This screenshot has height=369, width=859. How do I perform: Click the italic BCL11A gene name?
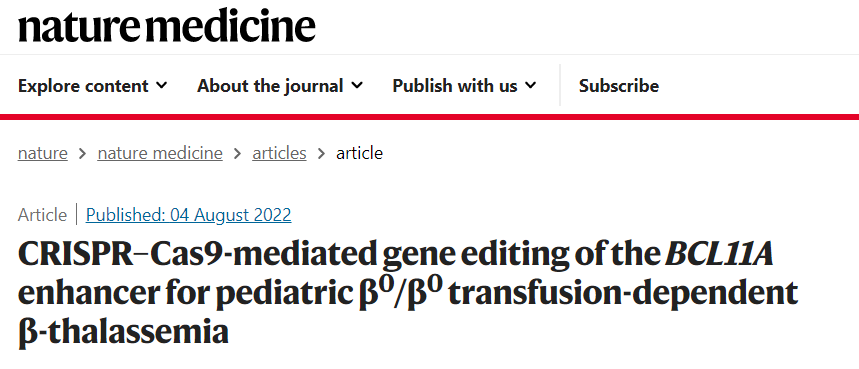(x=718, y=254)
